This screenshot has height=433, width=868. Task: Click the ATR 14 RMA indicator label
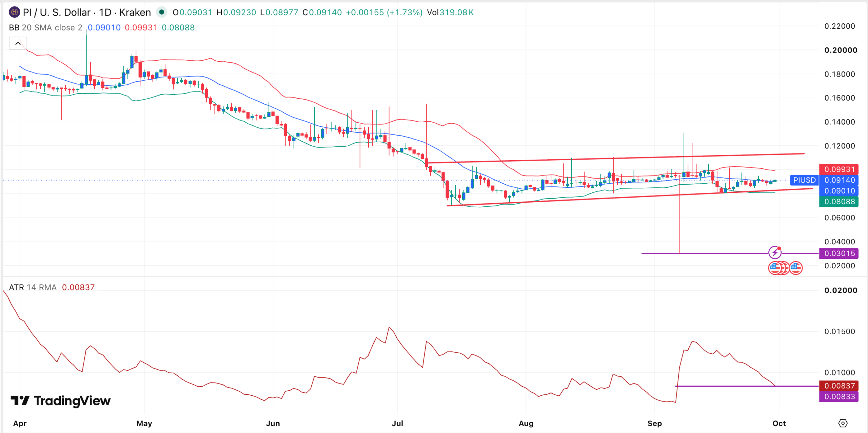pos(33,287)
